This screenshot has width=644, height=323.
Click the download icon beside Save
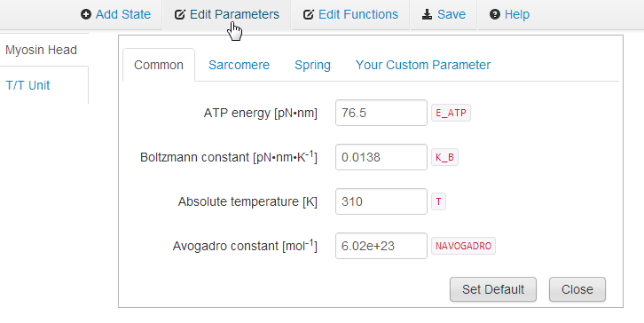pyautogui.click(x=428, y=15)
